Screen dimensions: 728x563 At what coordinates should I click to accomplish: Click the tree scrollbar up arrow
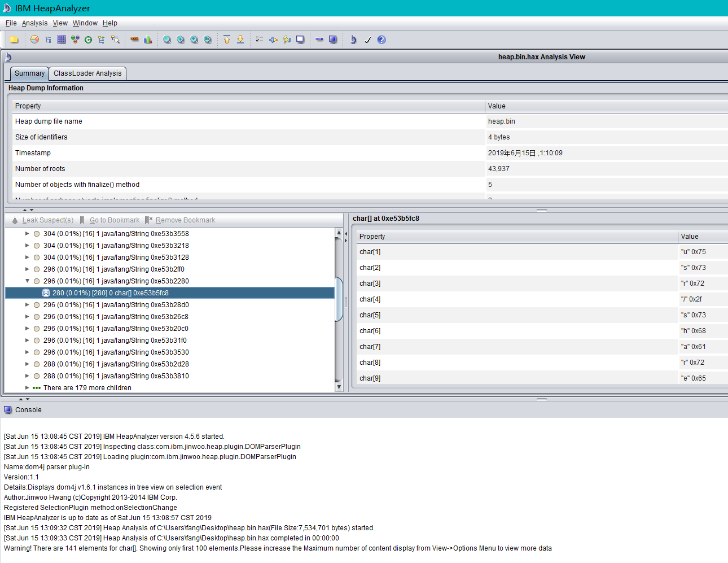click(x=339, y=233)
